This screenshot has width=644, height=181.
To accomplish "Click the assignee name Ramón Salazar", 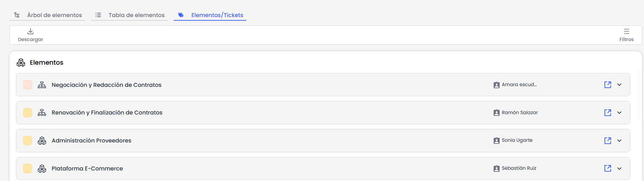I will point(520,113).
